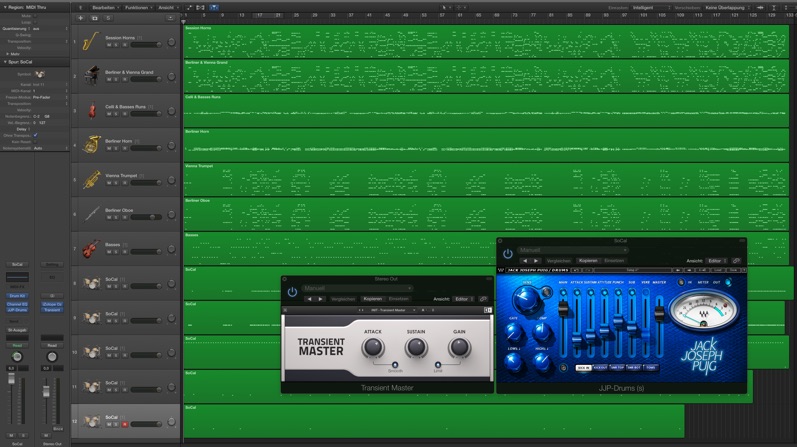Click the Celli & Basses Runs cello icon
The image size is (797, 447).
click(90, 110)
